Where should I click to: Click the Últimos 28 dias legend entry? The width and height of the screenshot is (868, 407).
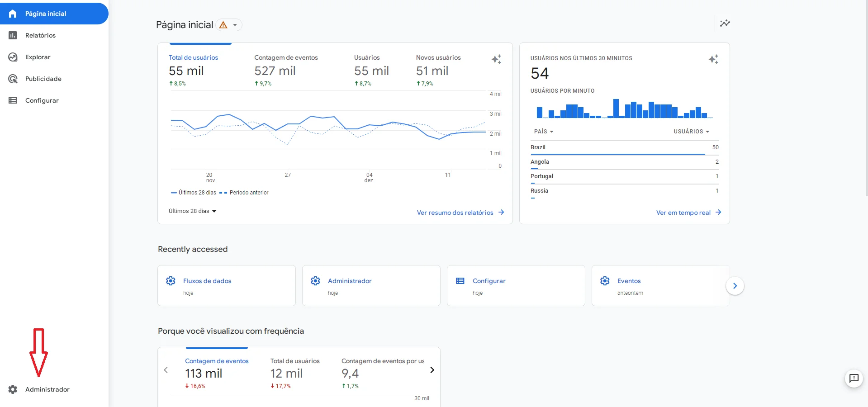pos(194,193)
